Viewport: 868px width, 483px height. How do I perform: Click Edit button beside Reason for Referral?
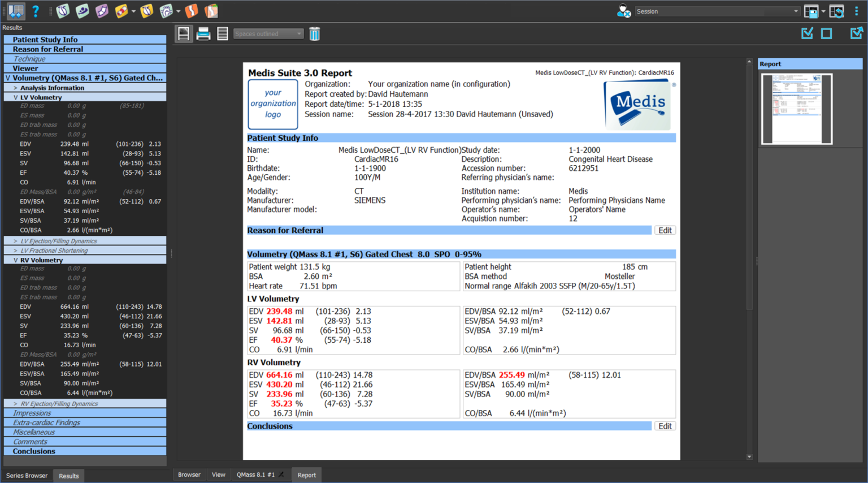coord(665,230)
